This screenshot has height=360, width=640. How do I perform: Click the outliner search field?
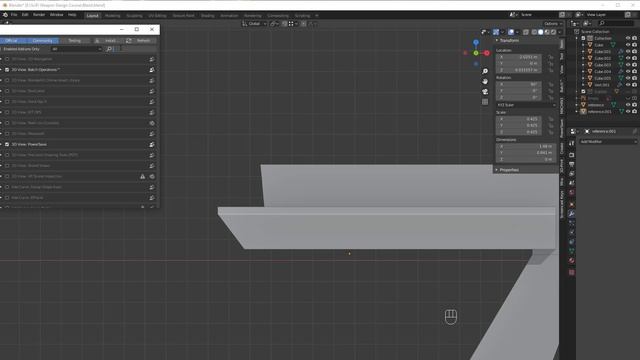point(616,23)
